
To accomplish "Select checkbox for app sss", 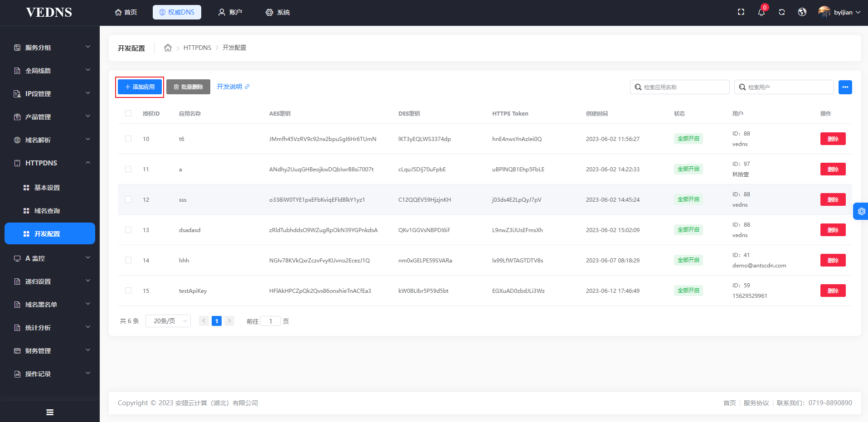I will 128,199.
